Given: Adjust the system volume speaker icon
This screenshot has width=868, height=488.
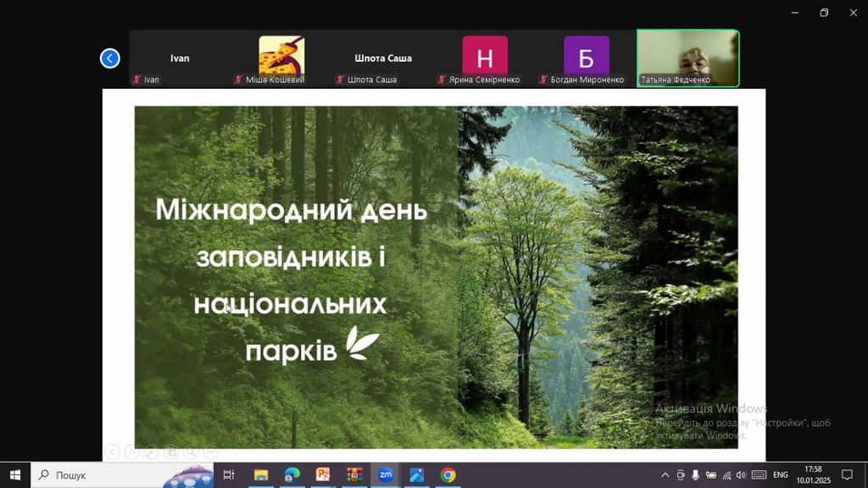Looking at the screenshot, I should [741, 475].
